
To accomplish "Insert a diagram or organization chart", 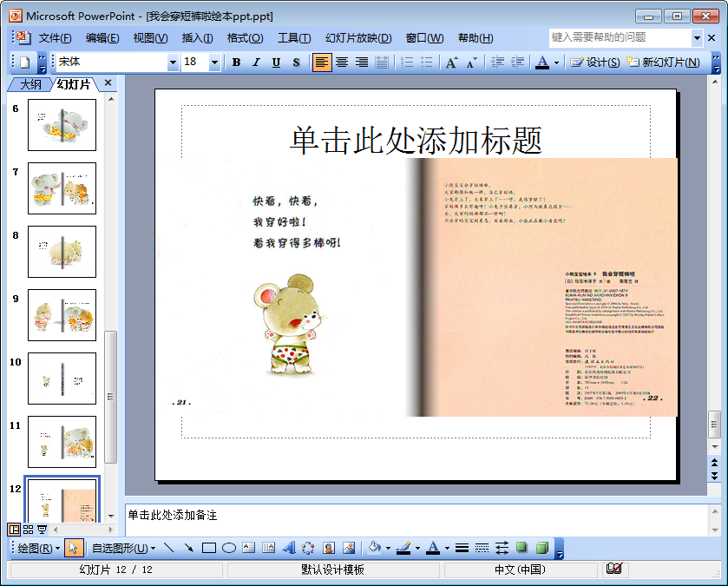I will 308,548.
